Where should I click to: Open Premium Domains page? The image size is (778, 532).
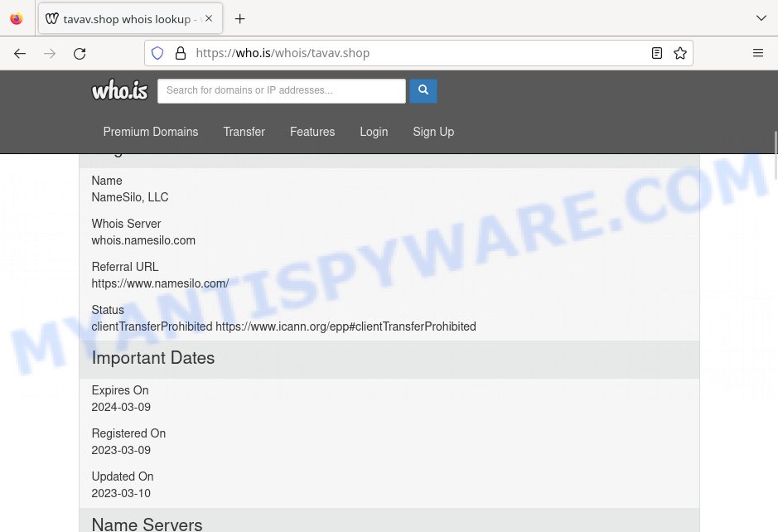point(151,132)
